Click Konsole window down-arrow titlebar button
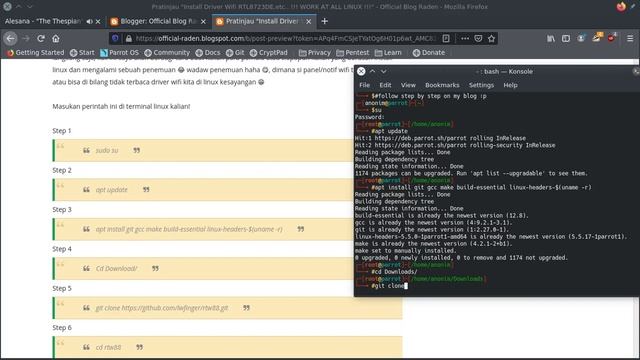The height and width of the screenshot is (360, 640). [384, 71]
